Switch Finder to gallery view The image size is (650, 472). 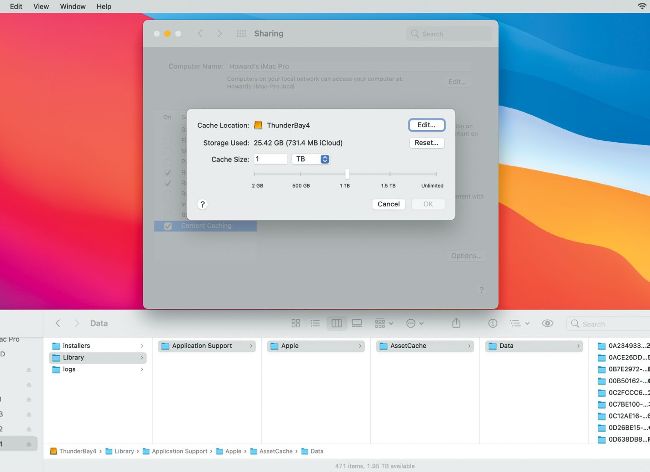(x=357, y=323)
